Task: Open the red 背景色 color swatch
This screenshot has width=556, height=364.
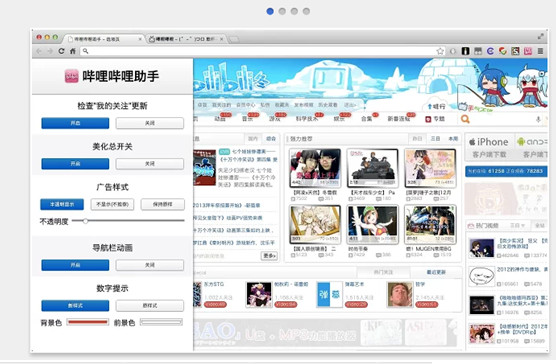Action: point(88,322)
